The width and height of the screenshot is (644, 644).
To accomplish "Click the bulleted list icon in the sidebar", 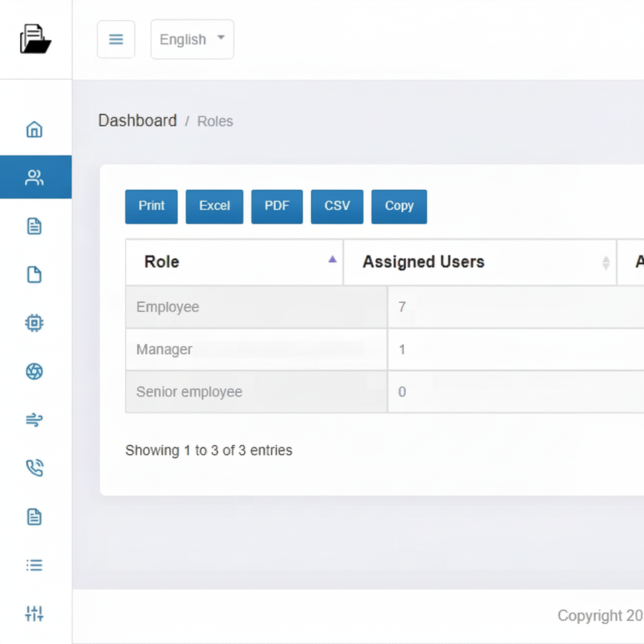I will click(x=34, y=565).
